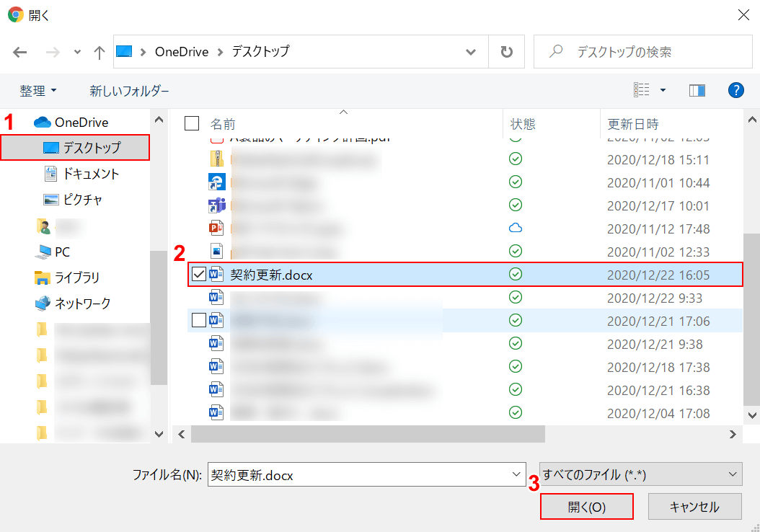Click image file icon dated 2020/11/02 12:33
The width and height of the screenshot is (760, 532).
click(x=216, y=251)
